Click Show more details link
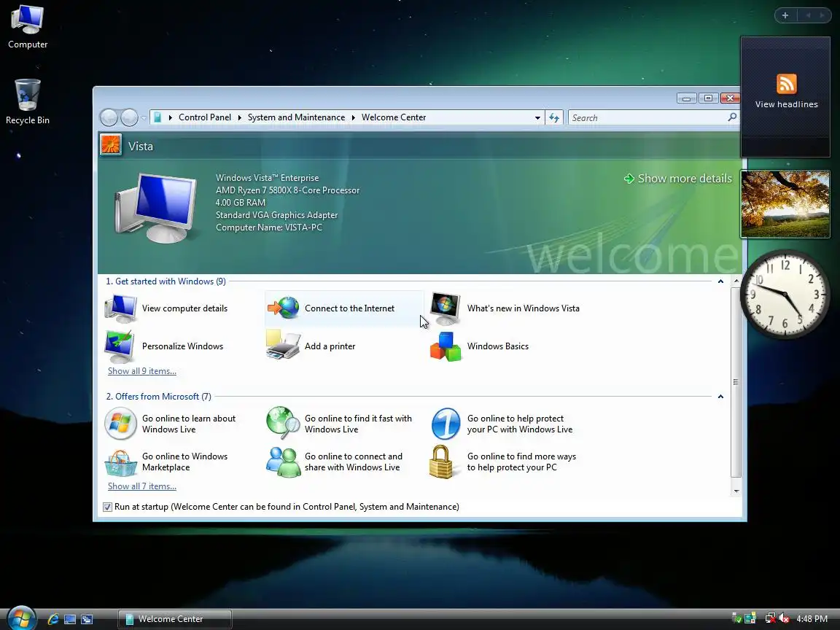The width and height of the screenshot is (840, 630). point(678,179)
